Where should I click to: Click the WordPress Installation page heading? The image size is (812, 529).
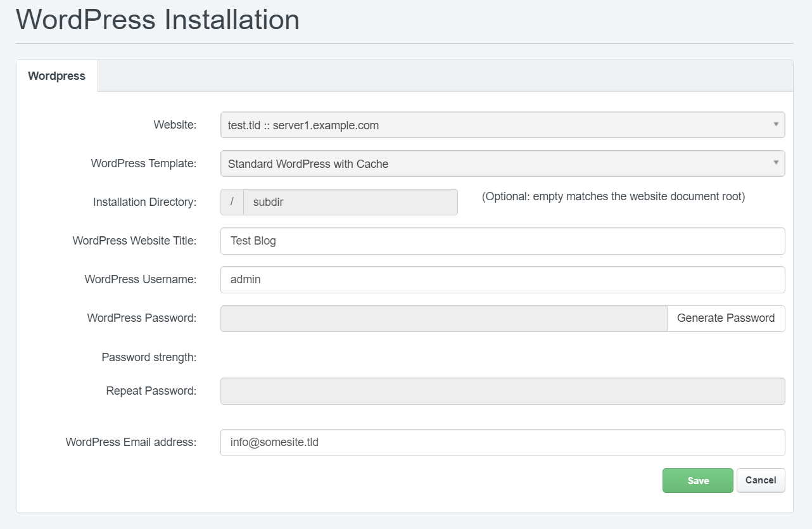(158, 19)
